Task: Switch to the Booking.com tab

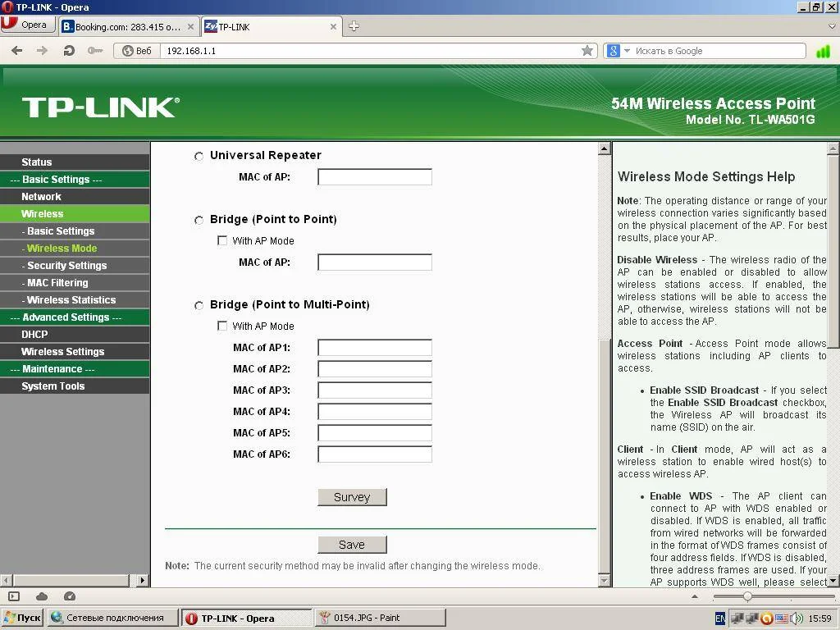Action: pyautogui.click(x=128, y=27)
